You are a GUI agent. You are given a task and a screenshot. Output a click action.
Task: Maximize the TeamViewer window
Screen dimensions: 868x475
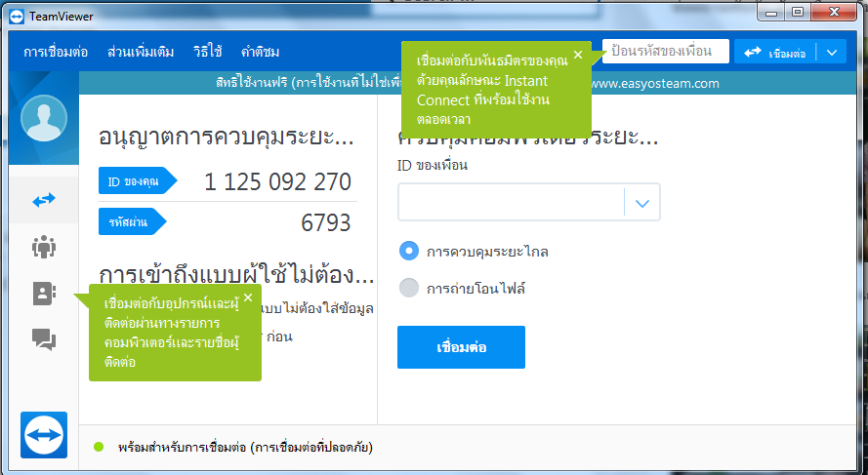tap(798, 13)
